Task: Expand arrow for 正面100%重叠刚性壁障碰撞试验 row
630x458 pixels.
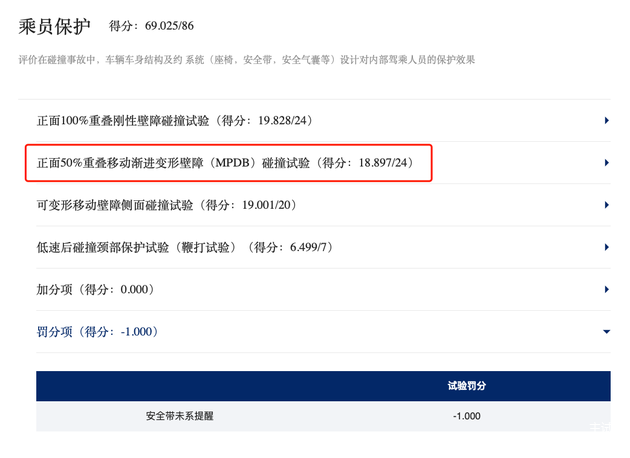Action: pyautogui.click(x=607, y=121)
